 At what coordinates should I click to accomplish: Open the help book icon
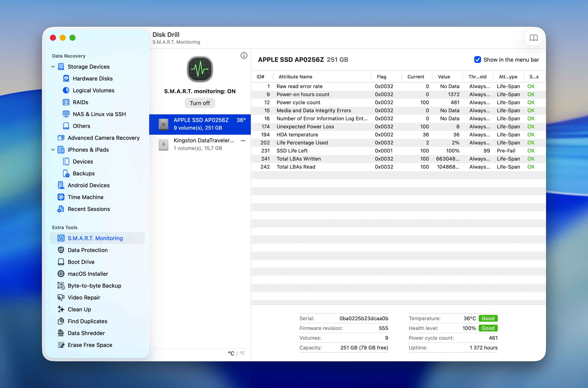coord(534,38)
